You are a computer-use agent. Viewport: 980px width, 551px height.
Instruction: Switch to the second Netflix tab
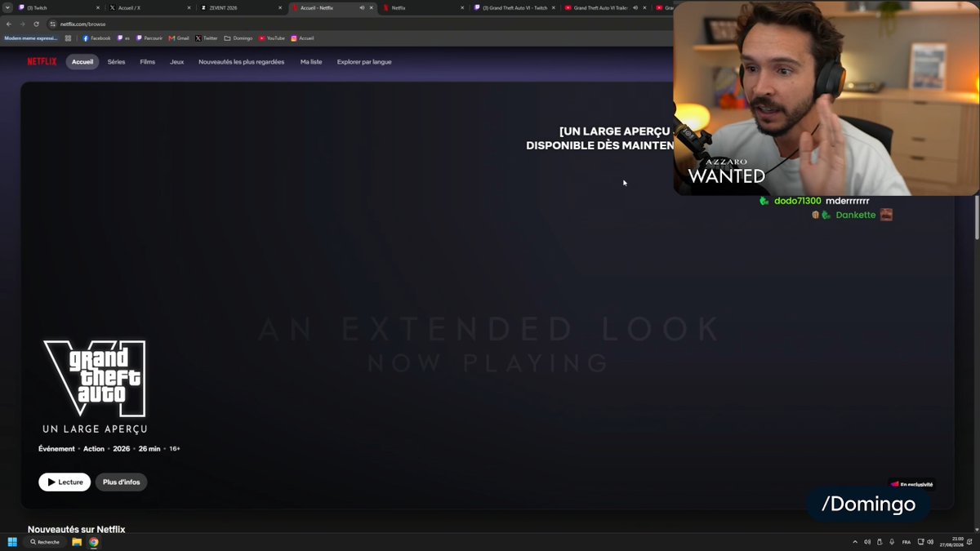(425, 7)
